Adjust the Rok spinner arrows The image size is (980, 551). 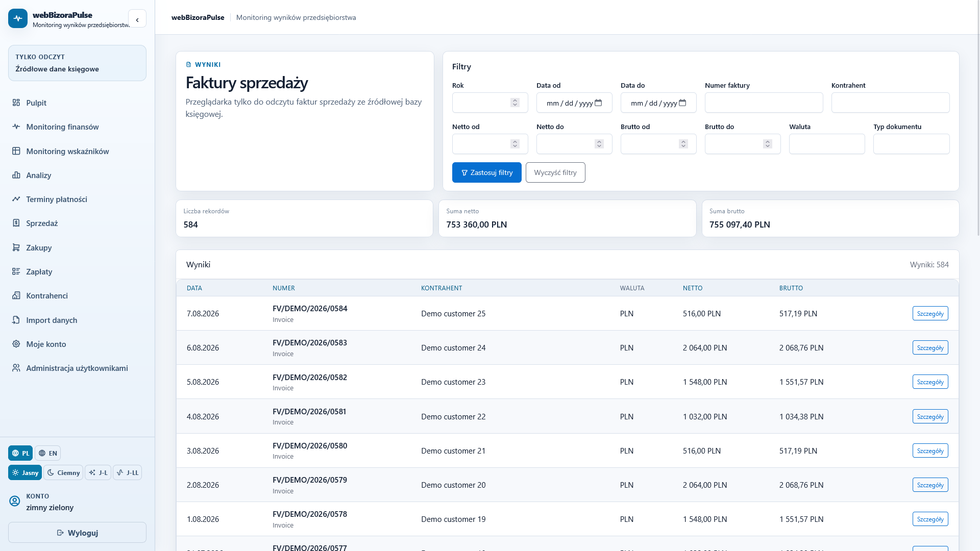[515, 103]
